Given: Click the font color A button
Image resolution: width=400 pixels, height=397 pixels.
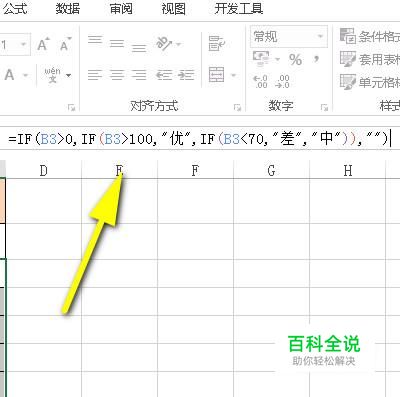Looking at the screenshot, I should [9, 75].
